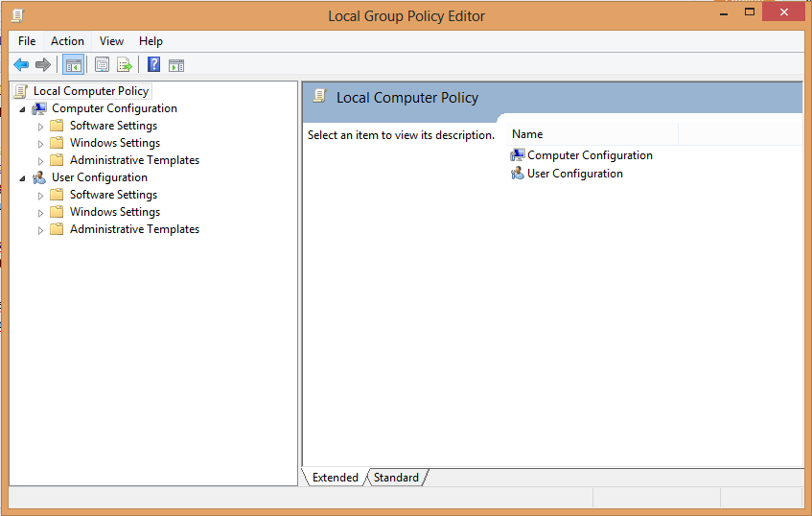The height and width of the screenshot is (516, 812).
Task: Click Computer Configuration icon in right list
Action: tap(518, 155)
